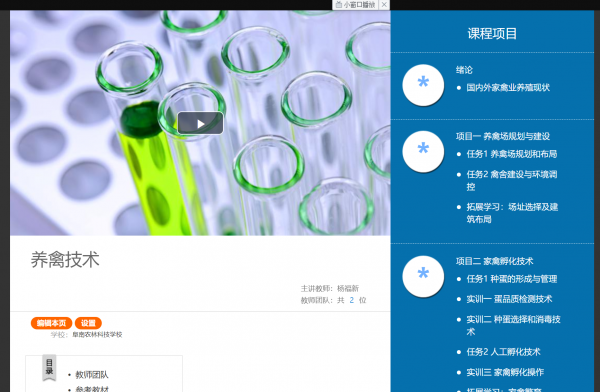Open 国内外家禽业养殖现状 lesson
Screen dimensions: 600x392
(508, 88)
